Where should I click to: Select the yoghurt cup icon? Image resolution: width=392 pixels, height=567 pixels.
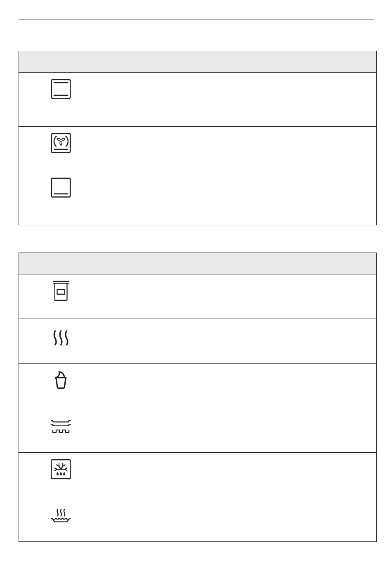point(61,380)
